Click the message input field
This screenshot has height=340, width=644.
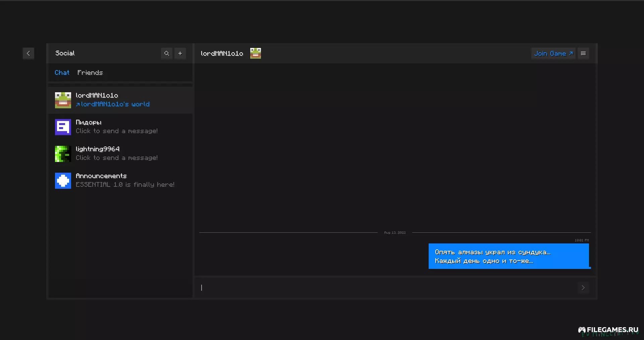pyautogui.click(x=386, y=288)
